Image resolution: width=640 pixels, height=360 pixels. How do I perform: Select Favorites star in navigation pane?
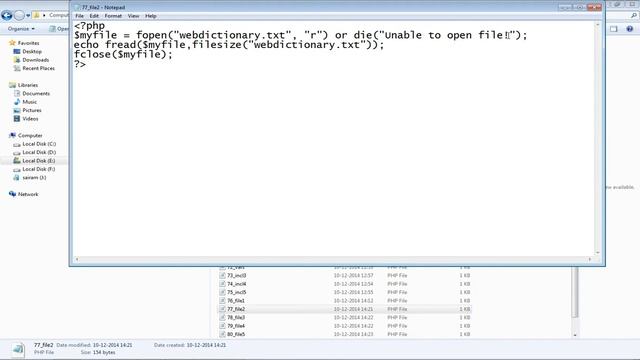[12, 43]
